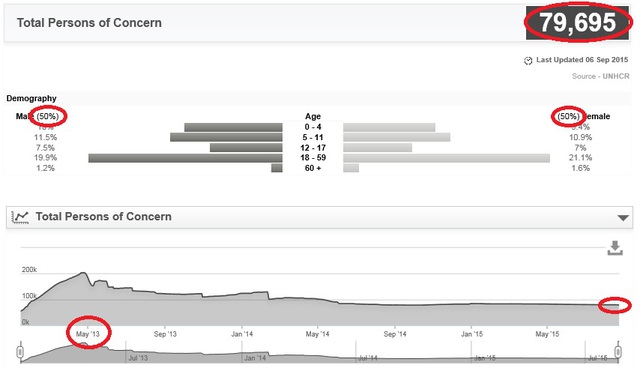640x371 pixels.
Task: Click the 7% female percentage value
Action: pyautogui.click(x=580, y=148)
